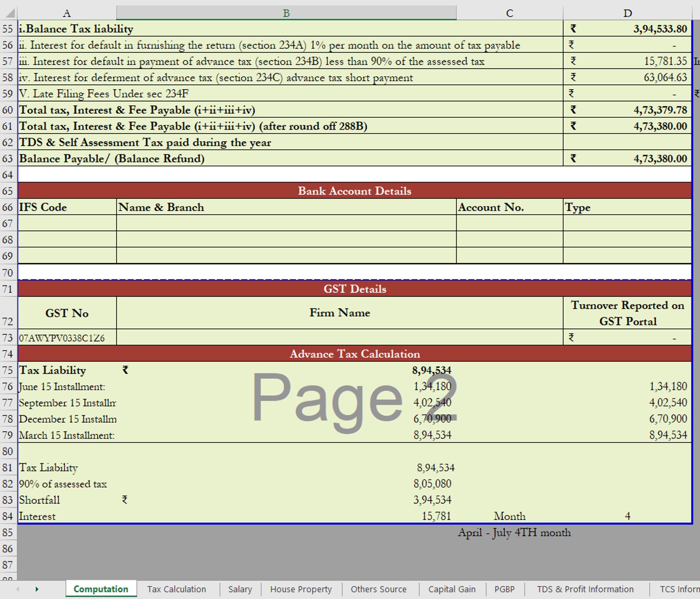
Task: Select column D header
Action: click(x=627, y=13)
